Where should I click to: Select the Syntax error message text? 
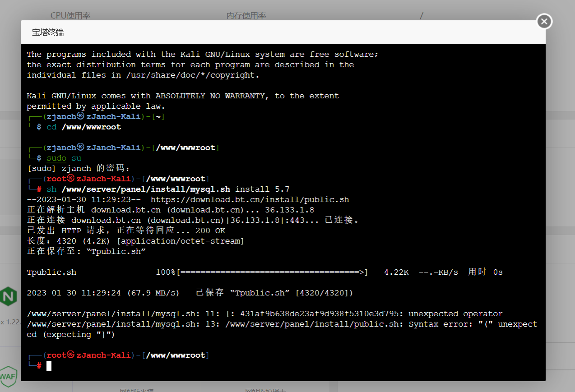(x=282, y=329)
